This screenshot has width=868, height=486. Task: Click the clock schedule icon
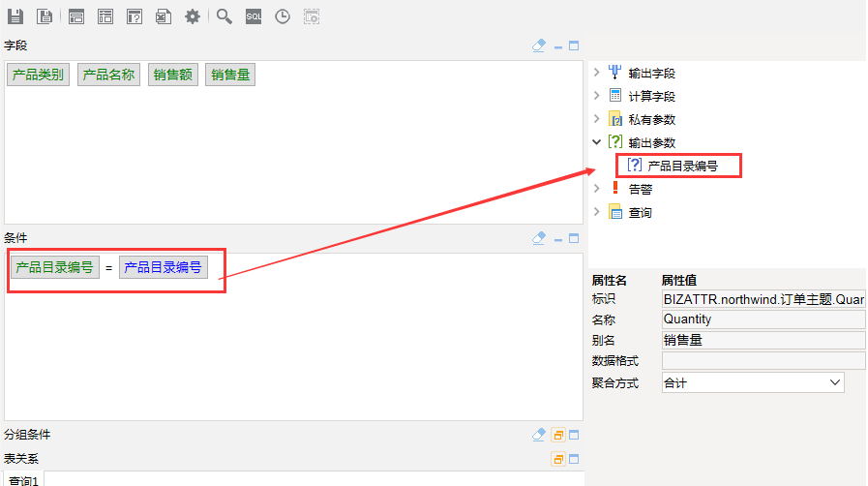coord(283,16)
